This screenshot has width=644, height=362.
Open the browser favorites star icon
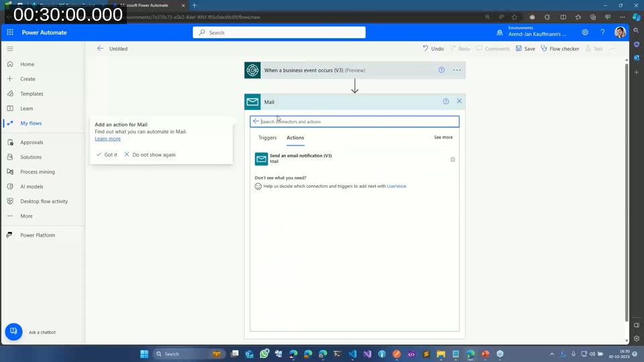coord(515,17)
